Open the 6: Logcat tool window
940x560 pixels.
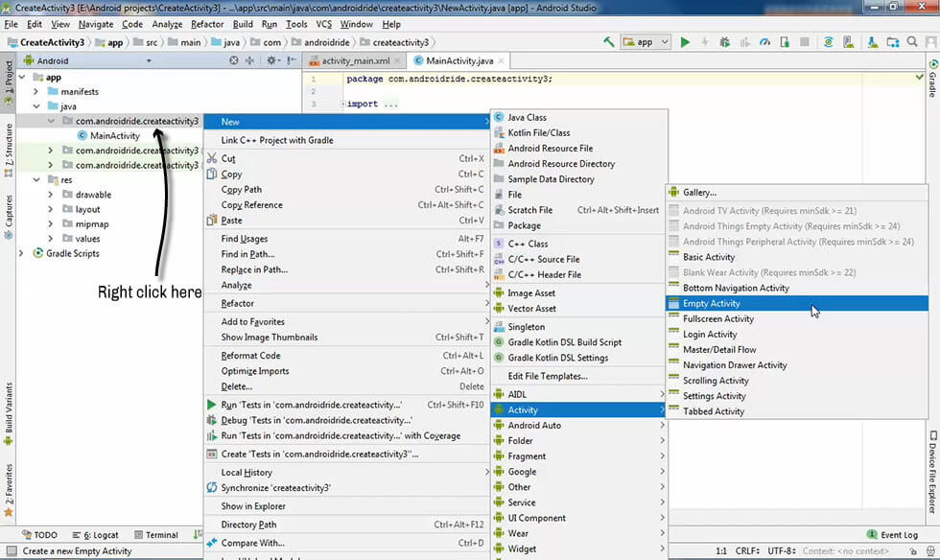pos(95,535)
